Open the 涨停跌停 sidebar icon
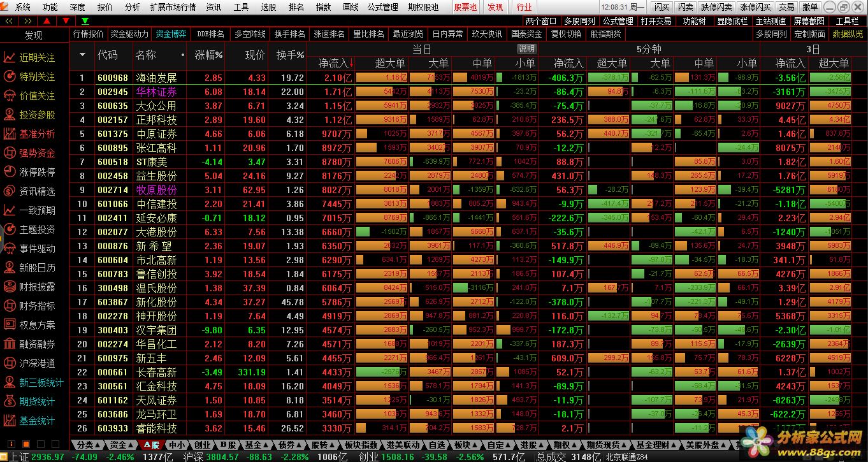Image resolution: width=868 pixels, height=462 pixels. click(10, 172)
